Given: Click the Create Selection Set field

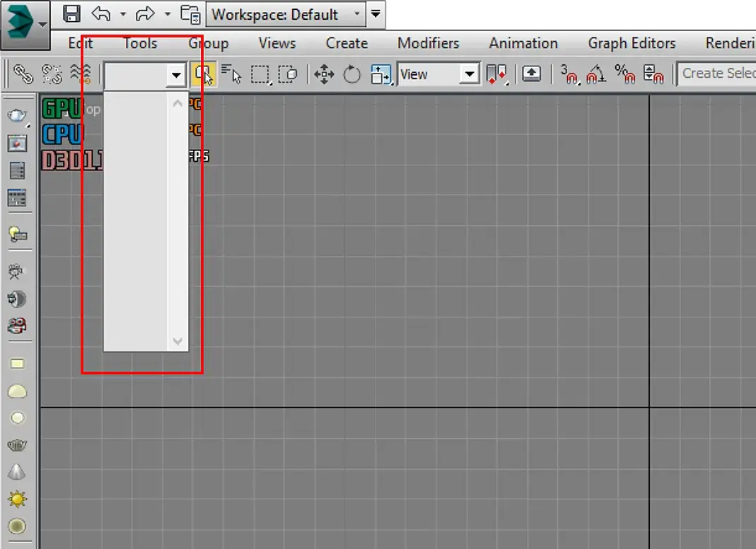Looking at the screenshot, I should coord(717,73).
